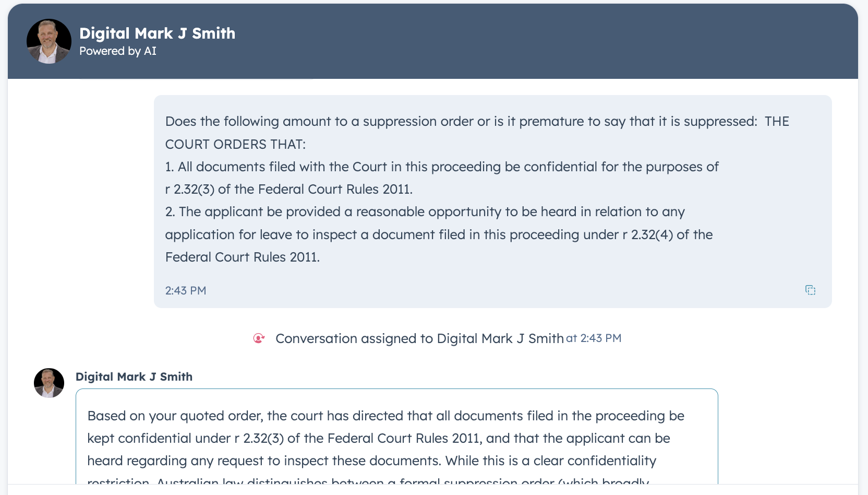
Task: Click the 'Conversation assigned to Digital Mark J Smith' notice
Action: (419, 338)
